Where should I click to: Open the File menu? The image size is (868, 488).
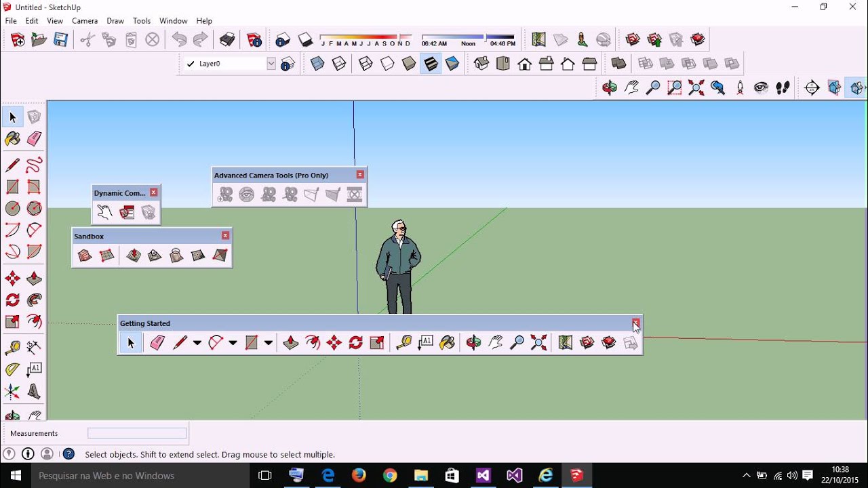[11, 21]
